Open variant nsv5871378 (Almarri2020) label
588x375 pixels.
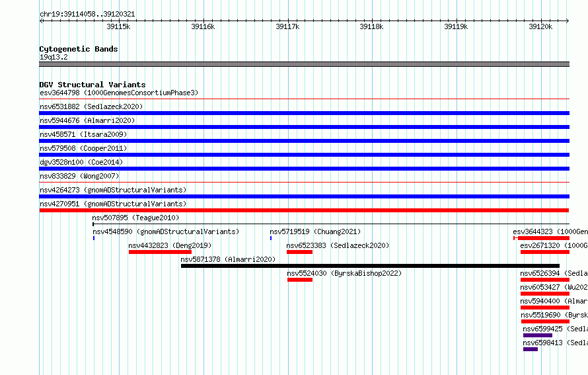(228, 259)
